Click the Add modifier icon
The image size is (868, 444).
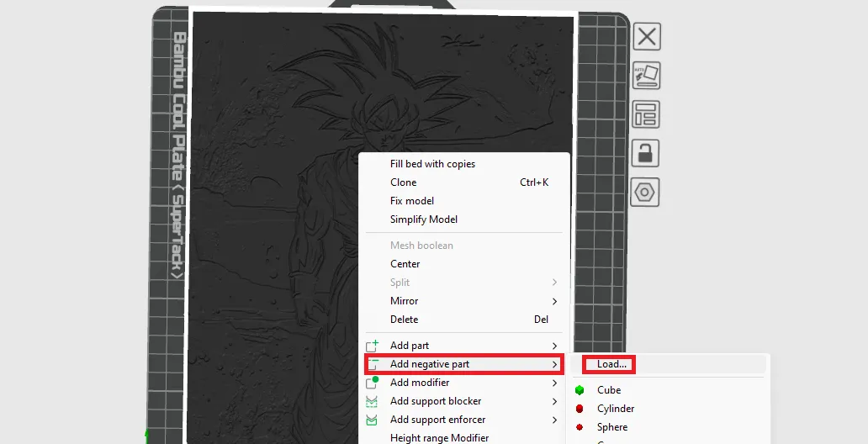click(x=372, y=382)
